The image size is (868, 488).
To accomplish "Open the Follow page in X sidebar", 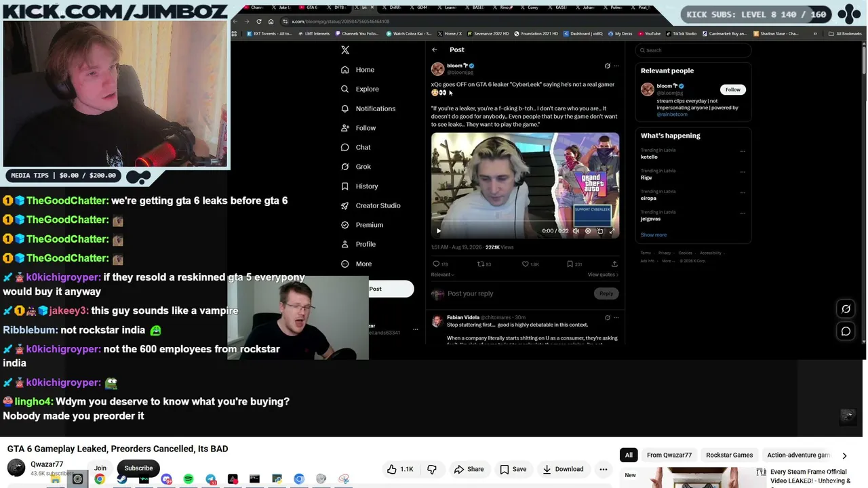I will [359, 128].
